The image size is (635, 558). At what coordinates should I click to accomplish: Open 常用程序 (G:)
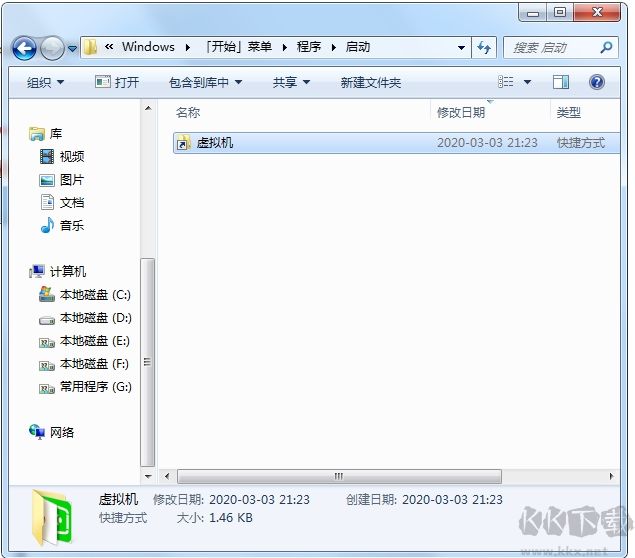96,387
